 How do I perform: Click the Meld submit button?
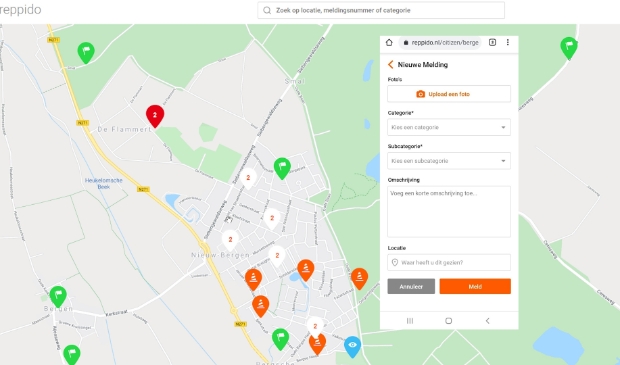[475, 286]
